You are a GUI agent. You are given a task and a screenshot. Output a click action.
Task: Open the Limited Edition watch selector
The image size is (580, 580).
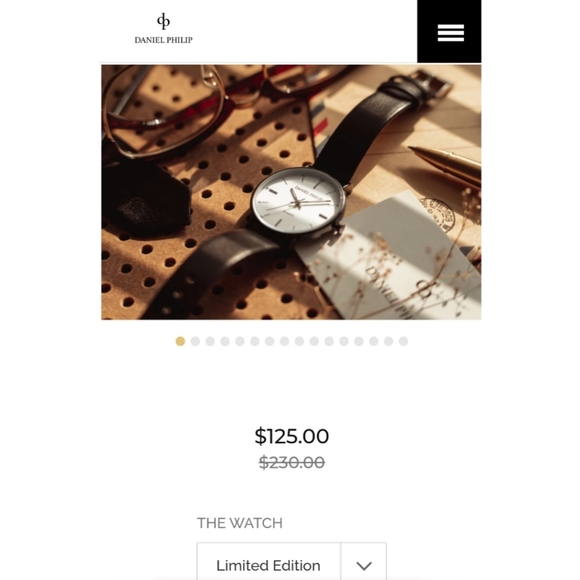pyautogui.click(x=291, y=563)
